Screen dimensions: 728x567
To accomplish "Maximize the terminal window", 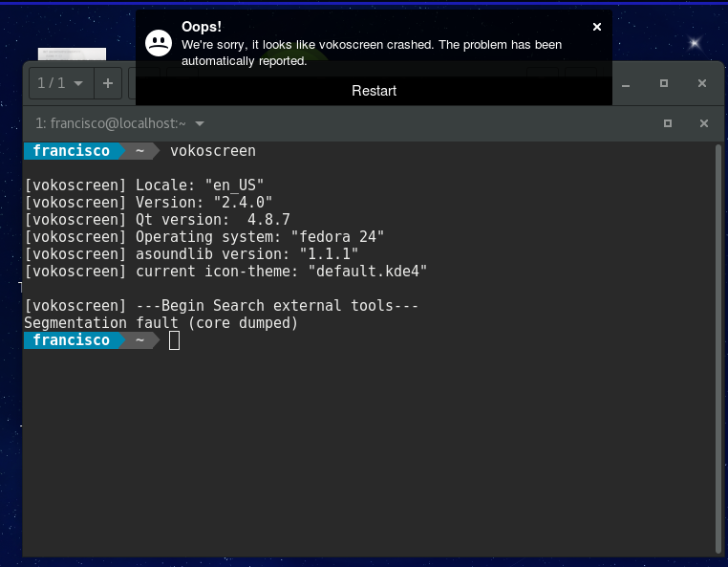I will click(664, 83).
